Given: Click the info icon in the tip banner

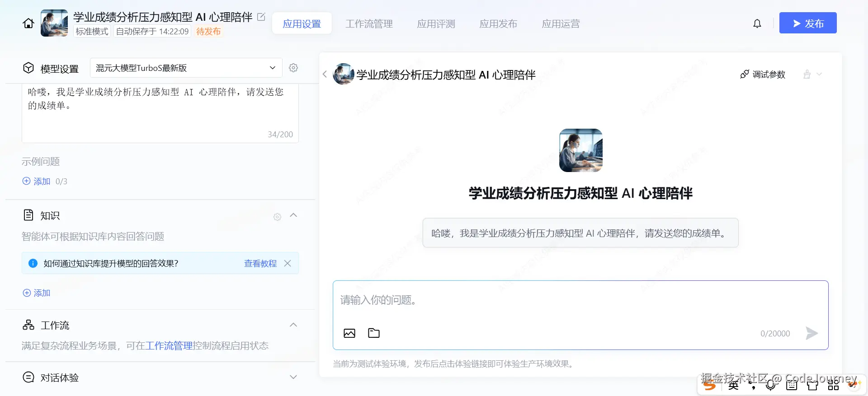Looking at the screenshot, I should click(x=33, y=263).
